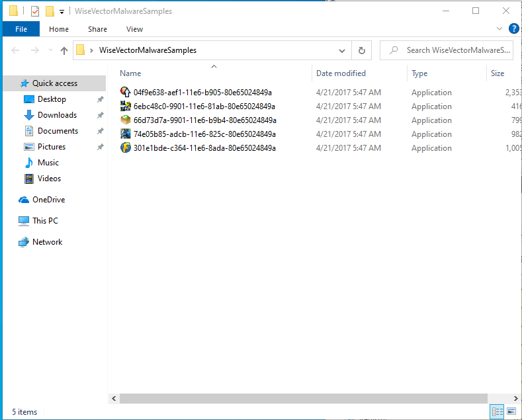Open the Help question mark icon
Image resolution: width=522 pixels, height=420 pixels.
[x=513, y=28]
